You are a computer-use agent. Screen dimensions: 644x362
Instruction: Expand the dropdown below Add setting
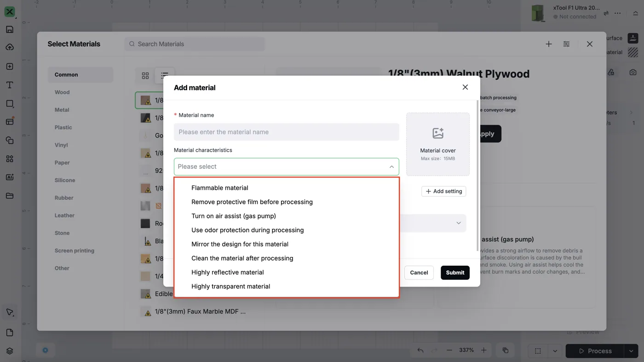pyautogui.click(x=458, y=223)
